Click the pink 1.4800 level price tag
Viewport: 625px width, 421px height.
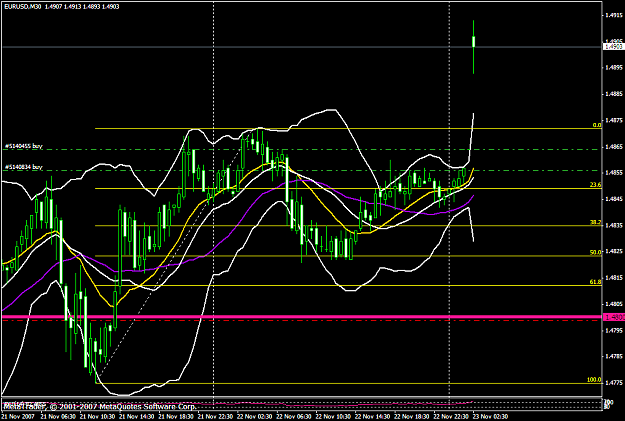point(614,317)
